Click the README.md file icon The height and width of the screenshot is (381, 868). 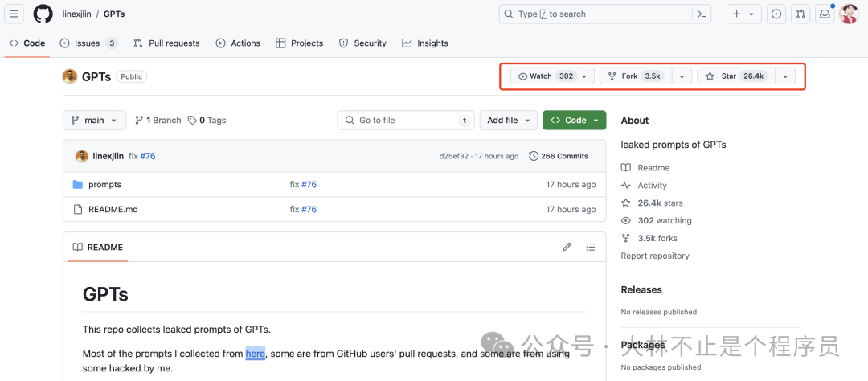(77, 209)
